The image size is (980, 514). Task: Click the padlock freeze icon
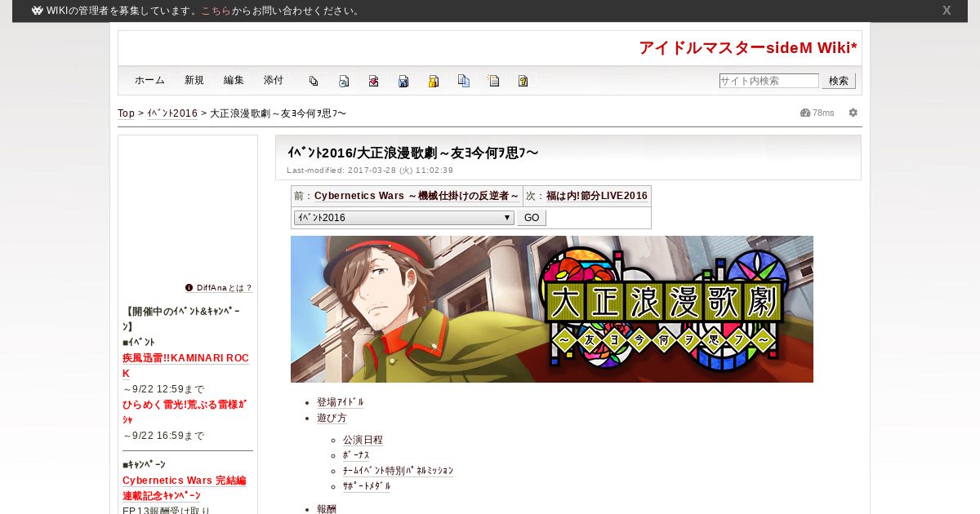tap(434, 81)
